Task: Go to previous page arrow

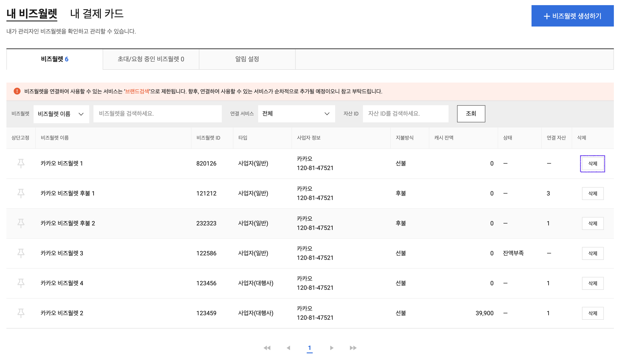Action: pyautogui.click(x=288, y=348)
